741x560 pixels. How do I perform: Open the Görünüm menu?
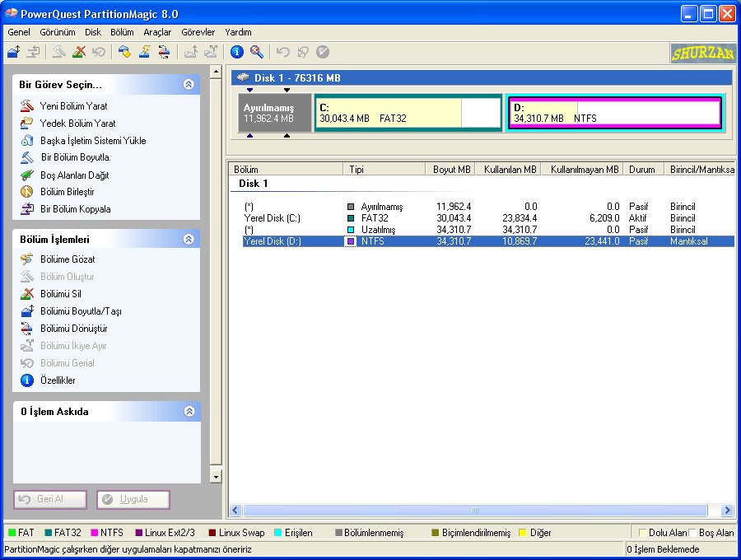58,32
